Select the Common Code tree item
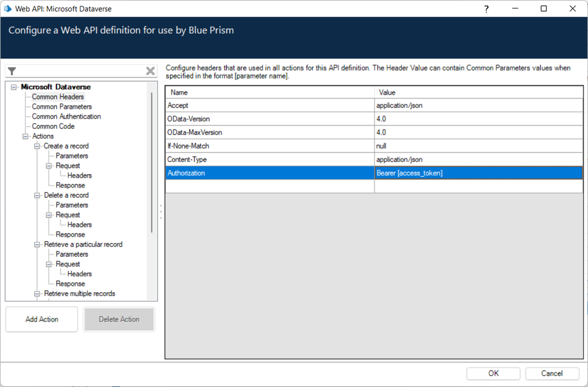 [x=53, y=126]
